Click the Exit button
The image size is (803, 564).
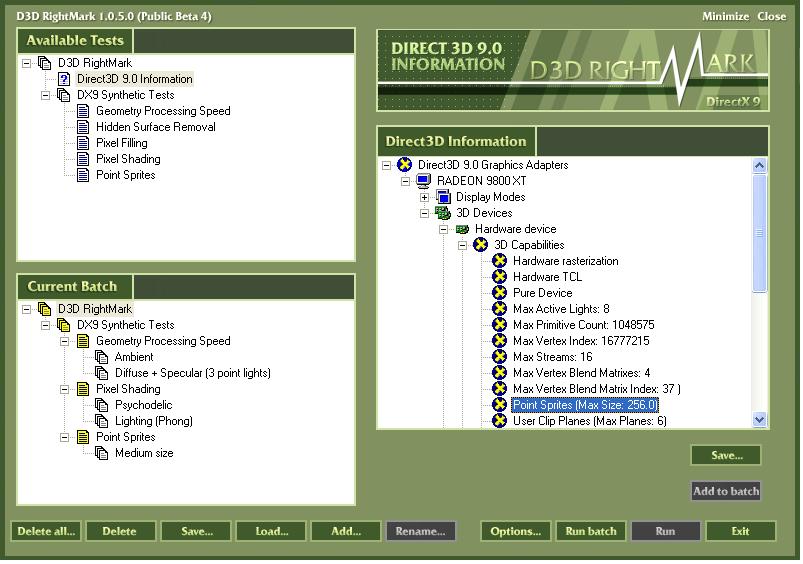coord(741,531)
